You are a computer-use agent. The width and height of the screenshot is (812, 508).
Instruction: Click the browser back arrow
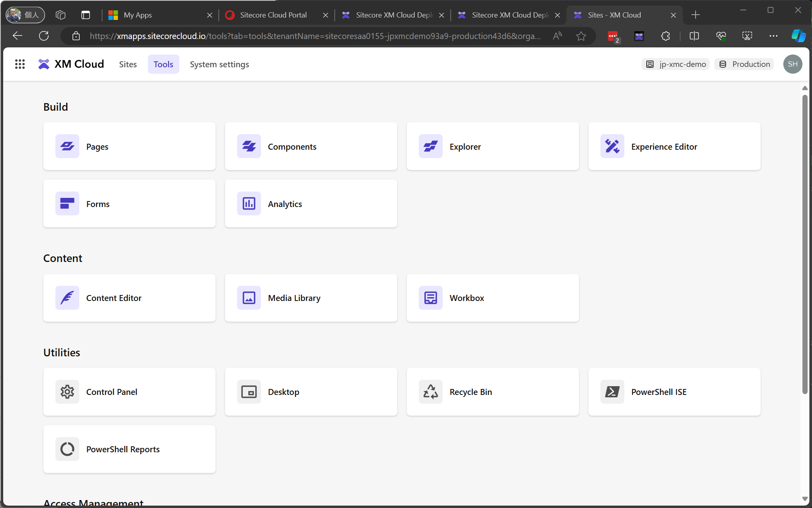coord(18,36)
